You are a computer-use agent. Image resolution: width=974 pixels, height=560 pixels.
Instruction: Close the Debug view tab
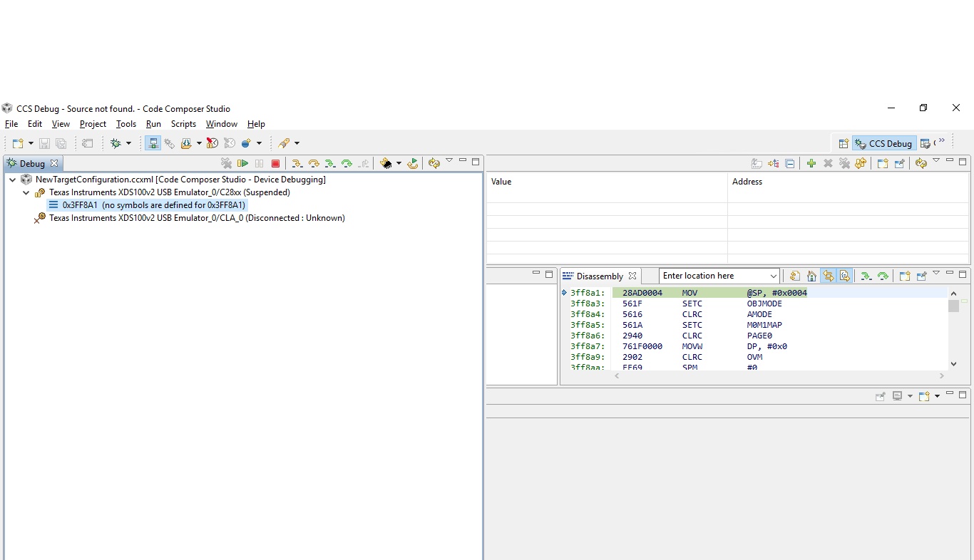[54, 163]
